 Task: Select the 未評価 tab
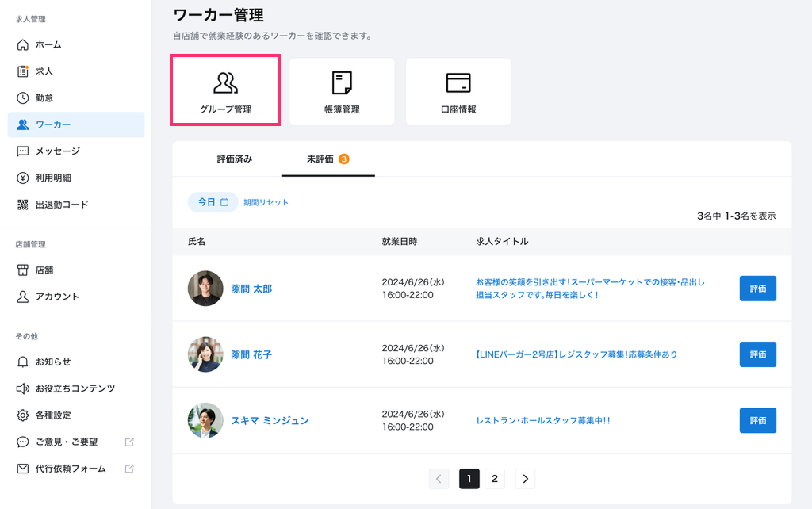pos(327,159)
